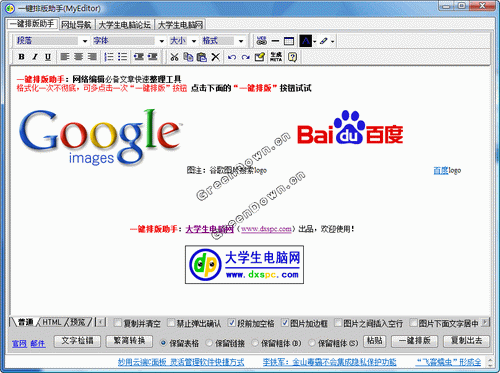
Task: Insert a numbered list
Action: (x=109, y=57)
